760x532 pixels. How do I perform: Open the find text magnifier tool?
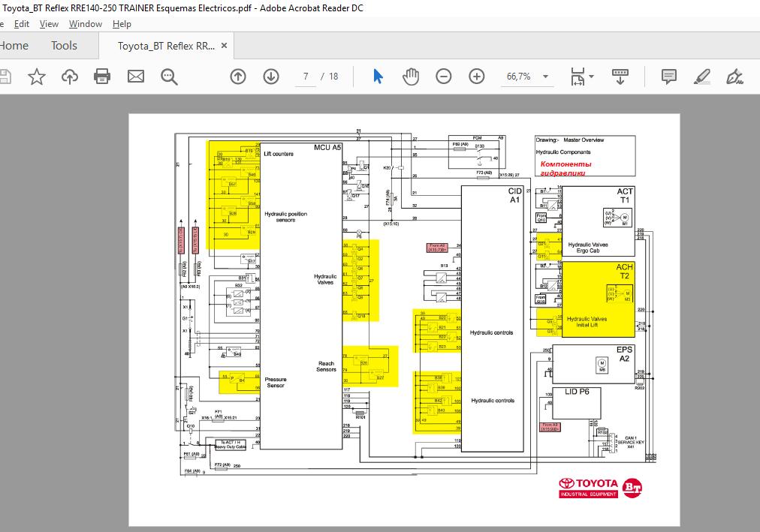169,77
